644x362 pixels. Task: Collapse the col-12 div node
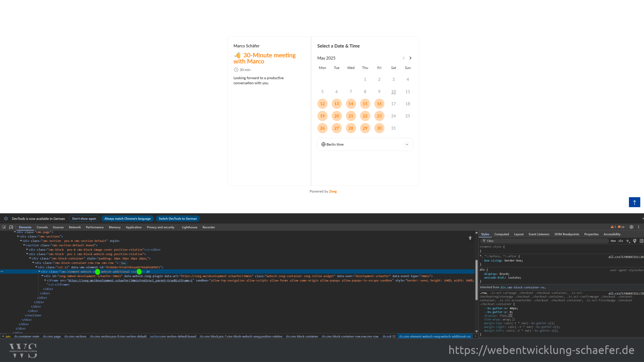point(36,267)
